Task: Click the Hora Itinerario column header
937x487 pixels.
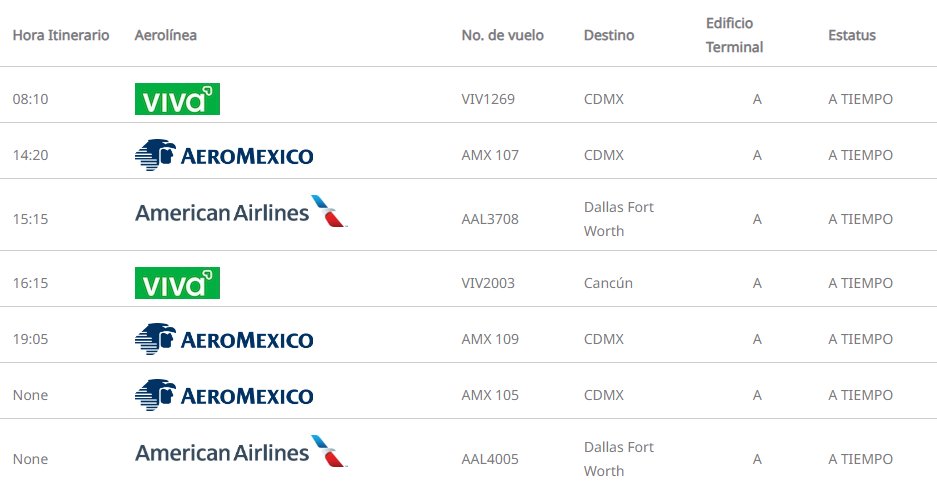Action: (x=61, y=35)
